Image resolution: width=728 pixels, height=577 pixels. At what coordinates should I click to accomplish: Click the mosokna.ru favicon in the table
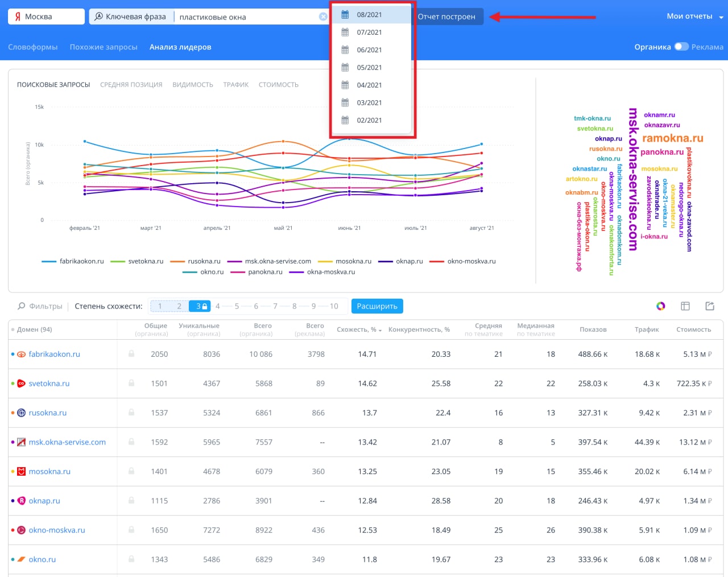pyautogui.click(x=22, y=471)
